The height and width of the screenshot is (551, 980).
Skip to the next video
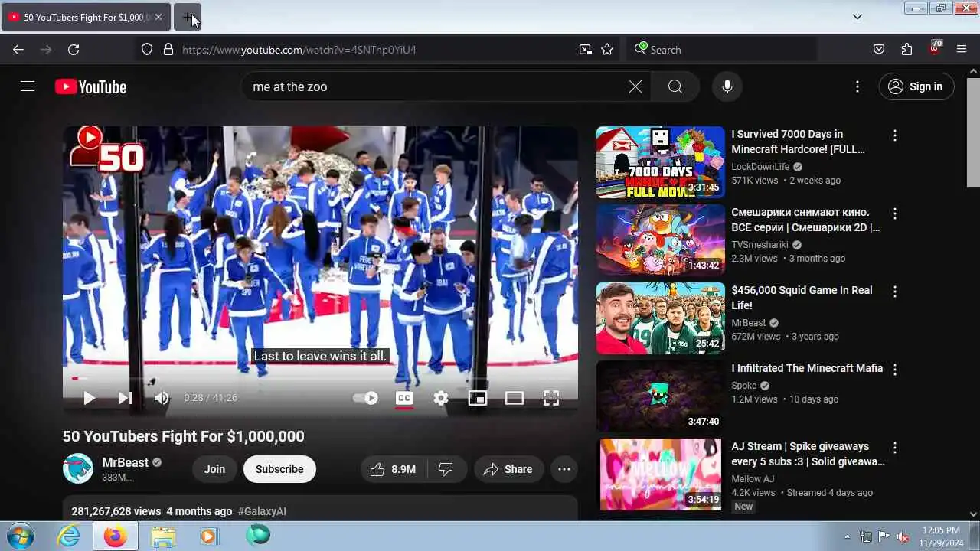(x=126, y=398)
